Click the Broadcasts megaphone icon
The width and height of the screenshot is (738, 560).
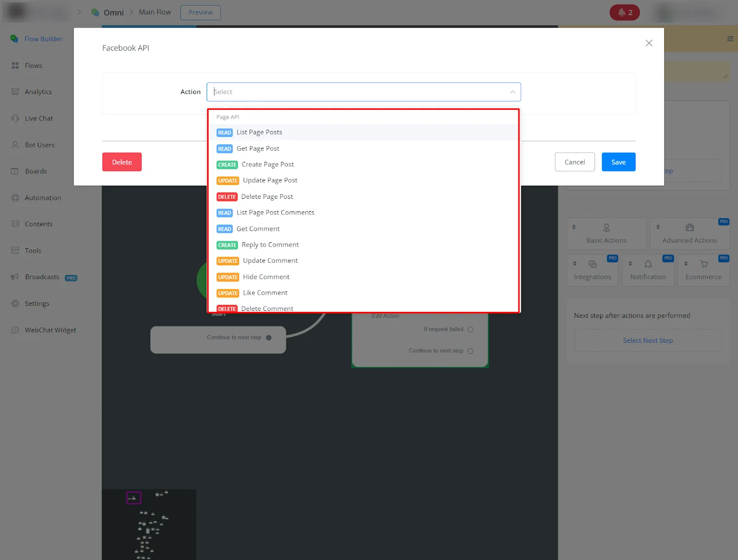click(15, 277)
